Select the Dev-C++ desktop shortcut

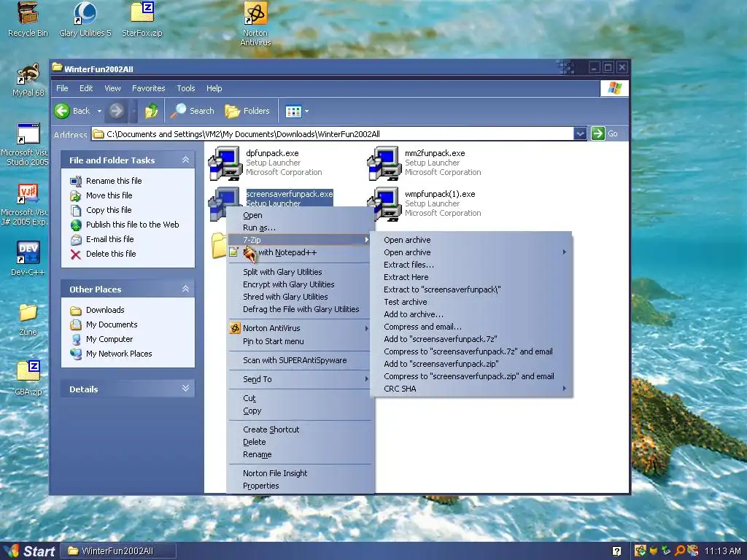28,259
